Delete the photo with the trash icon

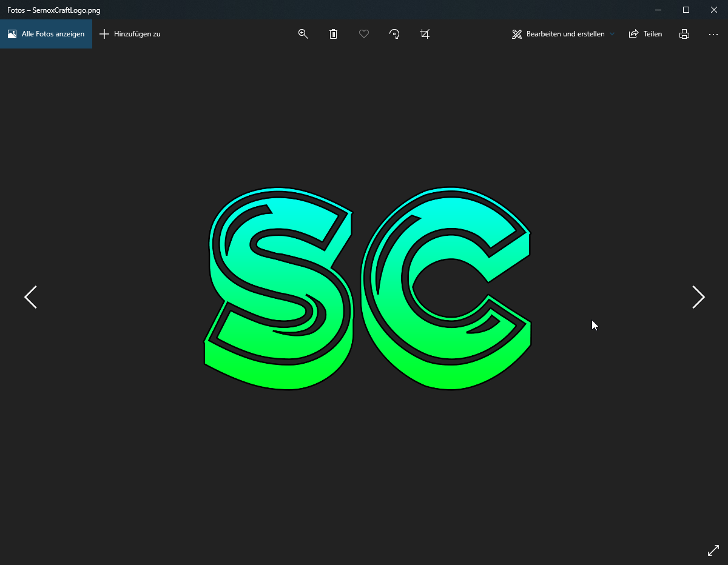coord(333,34)
